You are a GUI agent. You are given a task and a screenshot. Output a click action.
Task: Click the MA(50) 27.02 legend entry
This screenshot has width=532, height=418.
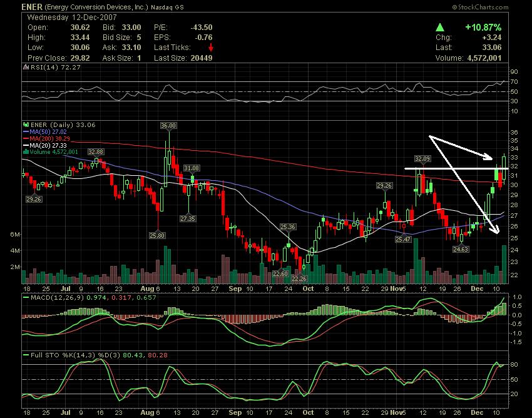(48, 131)
